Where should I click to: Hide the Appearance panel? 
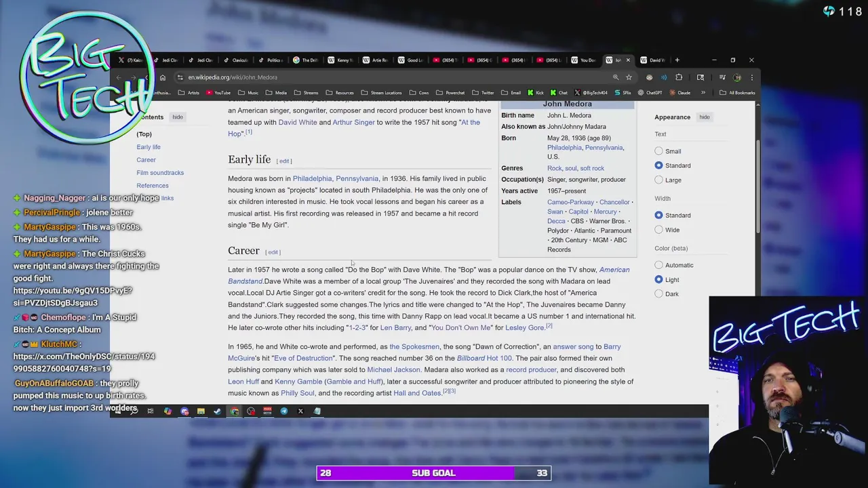click(705, 117)
